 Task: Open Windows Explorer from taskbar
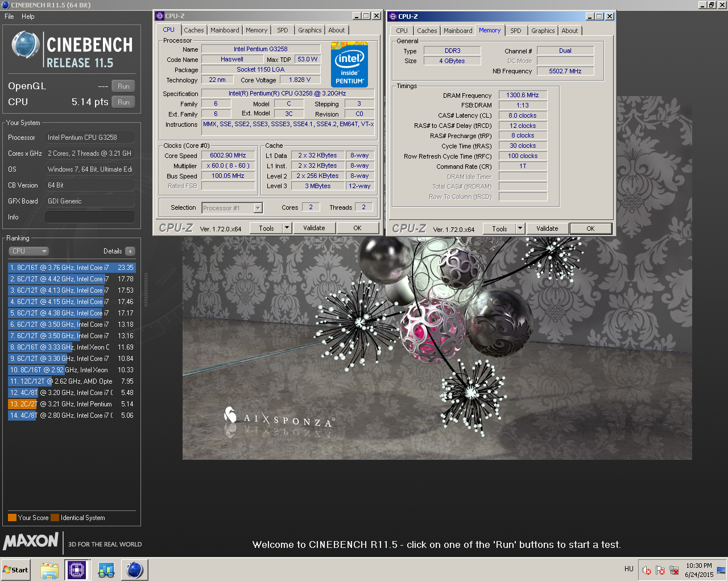pyautogui.click(x=49, y=570)
